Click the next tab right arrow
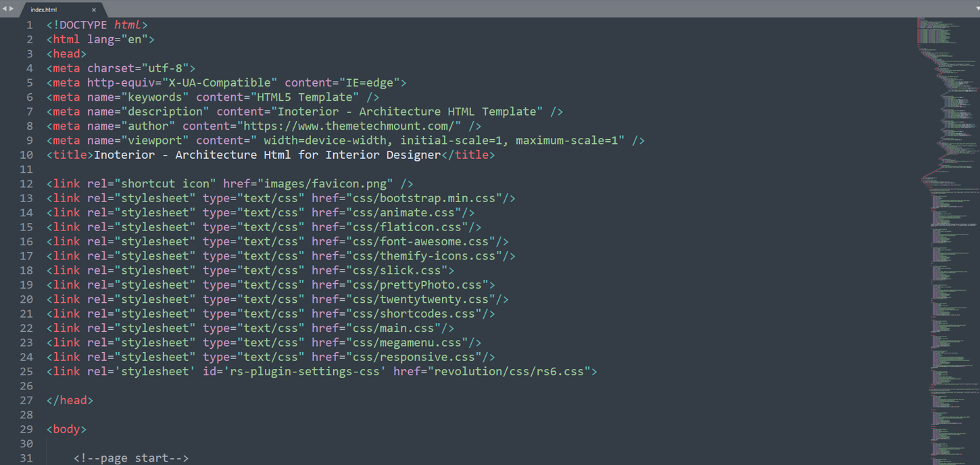This screenshot has height=465, width=980. [x=11, y=9]
